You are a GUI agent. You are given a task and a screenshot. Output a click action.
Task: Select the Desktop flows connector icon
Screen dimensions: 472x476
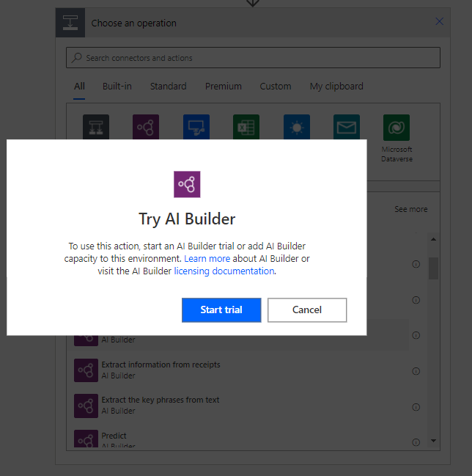click(x=196, y=127)
